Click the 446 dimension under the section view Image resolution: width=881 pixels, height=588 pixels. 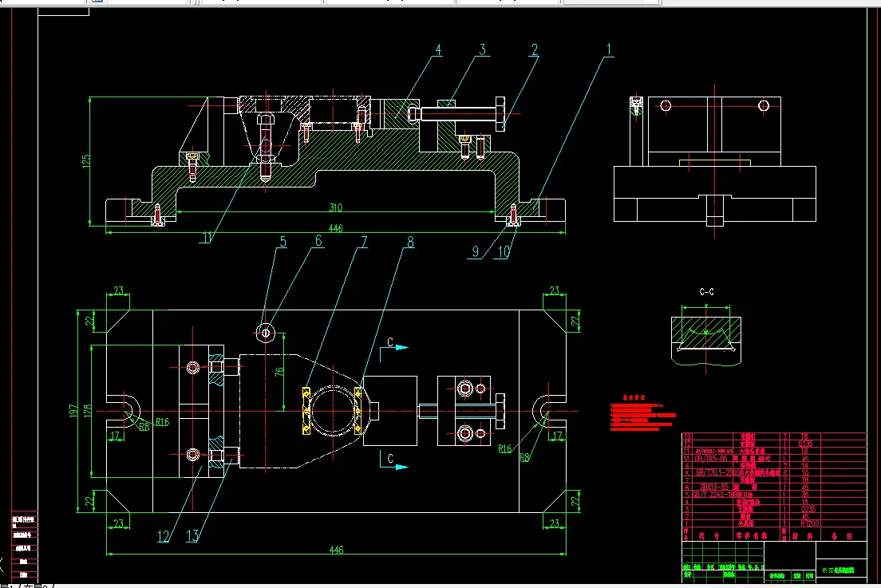[x=335, y=228]
